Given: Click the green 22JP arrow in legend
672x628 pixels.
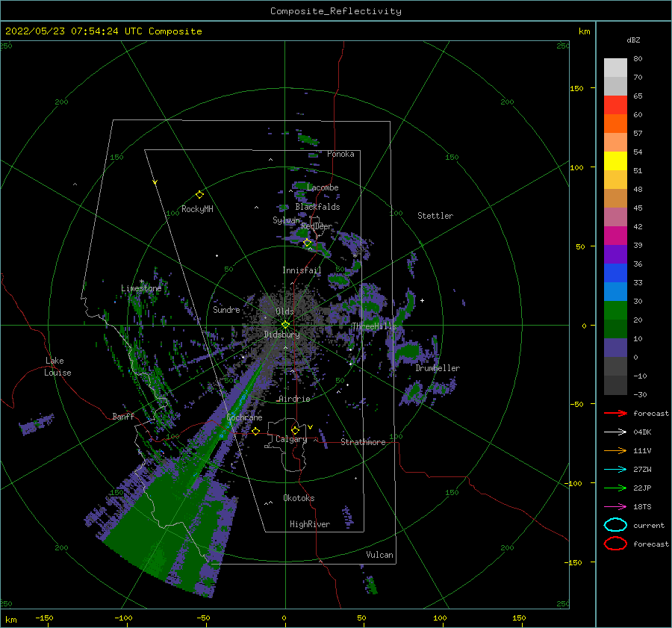Looking at the screenshot, I should coord(615,488).
